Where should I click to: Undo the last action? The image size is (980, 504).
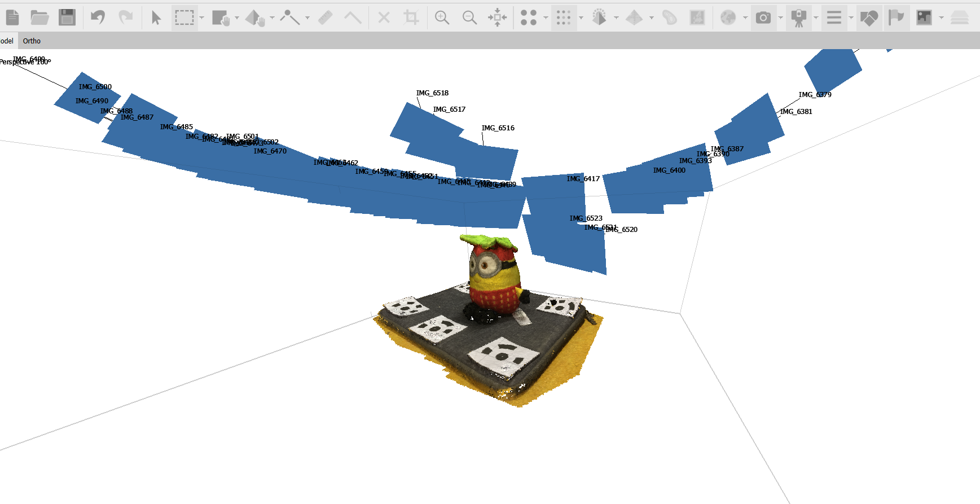pos(98,17)
